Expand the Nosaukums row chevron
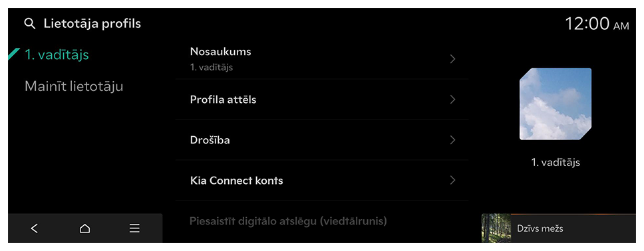The width and height of the screenshot is (644, 251). [452, 59]
